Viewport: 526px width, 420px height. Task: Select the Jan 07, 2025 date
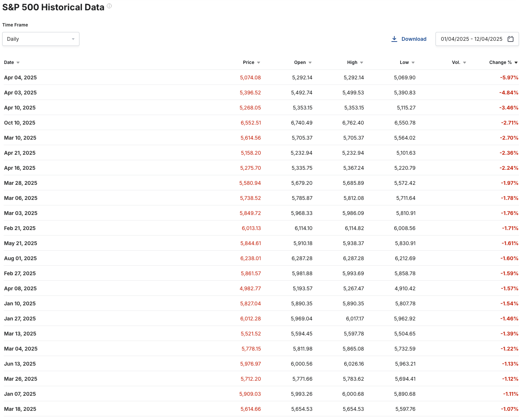point(20,394)
